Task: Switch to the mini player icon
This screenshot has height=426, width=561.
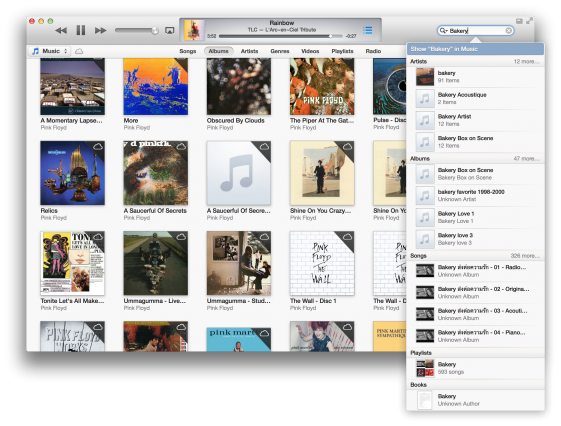Action: point(519,21)
